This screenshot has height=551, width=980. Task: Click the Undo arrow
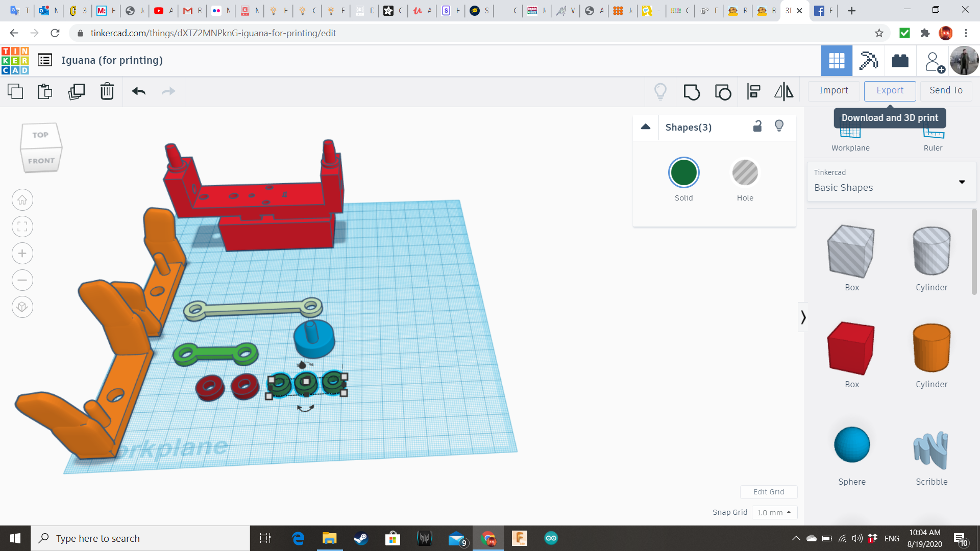click(138, 92)
